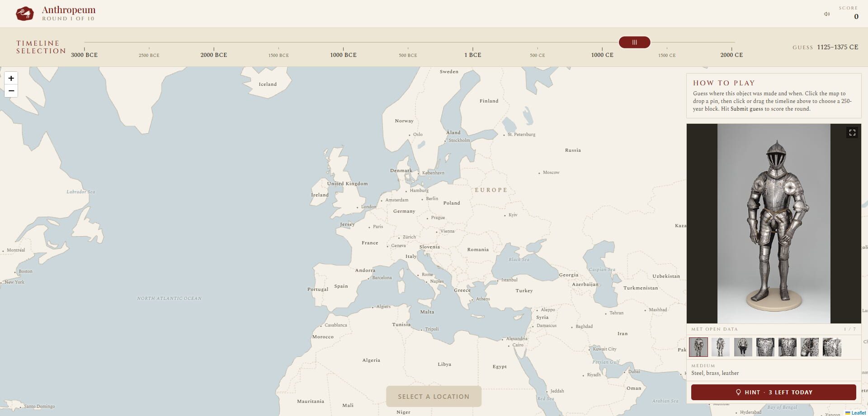The height and width of the screenshot is (416, 868).
Task: Click the 1125–1375 CE guess value
Action: [x=837, y=47]
